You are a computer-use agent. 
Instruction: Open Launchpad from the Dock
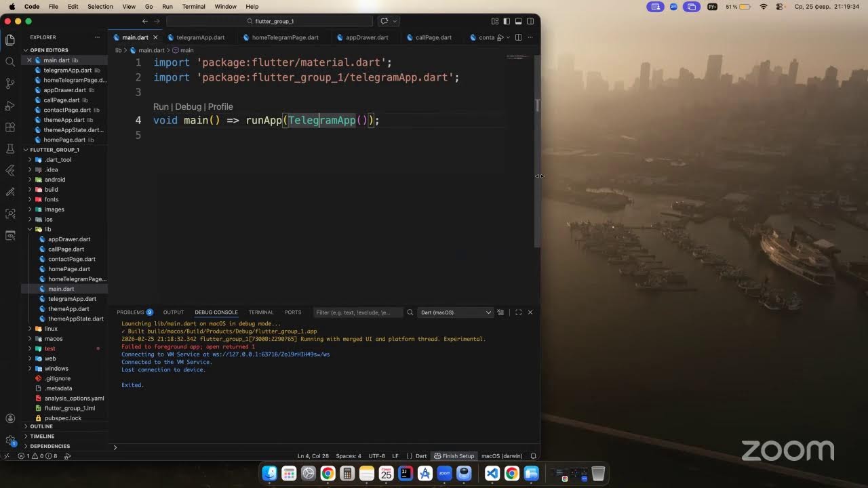click(x=289, y=473)
